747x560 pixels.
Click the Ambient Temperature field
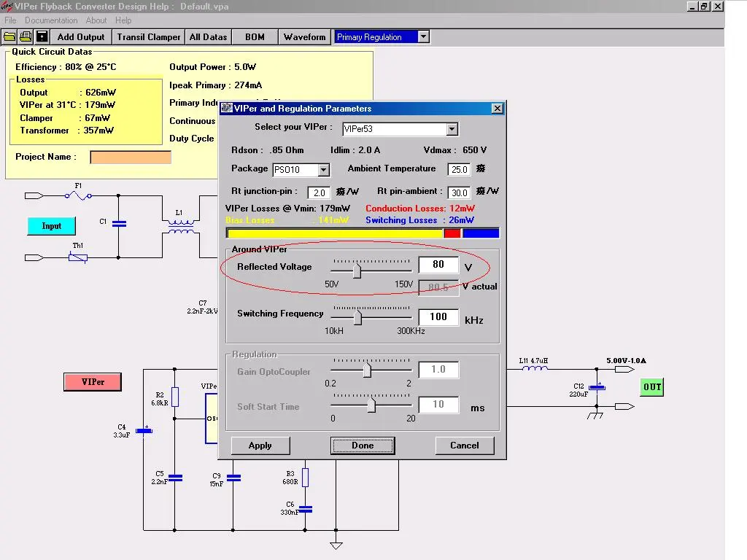(x=460, y=169)
